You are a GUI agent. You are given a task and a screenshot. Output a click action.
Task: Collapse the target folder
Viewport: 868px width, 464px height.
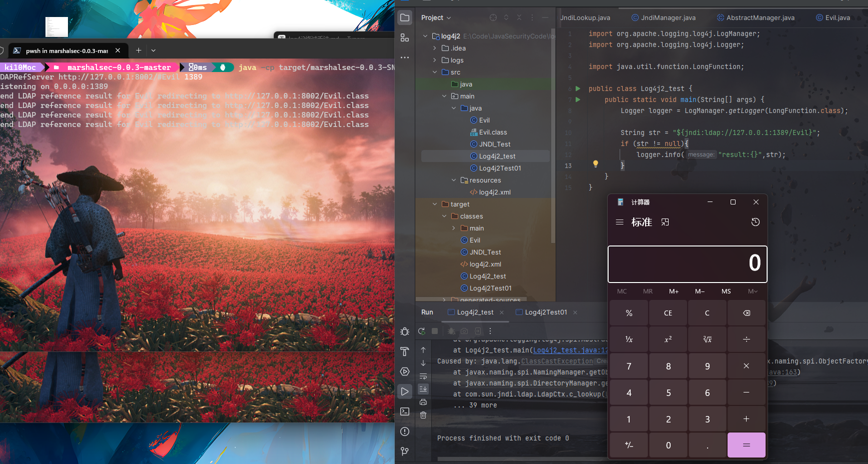pyautogui.click(x=435, y=204)
